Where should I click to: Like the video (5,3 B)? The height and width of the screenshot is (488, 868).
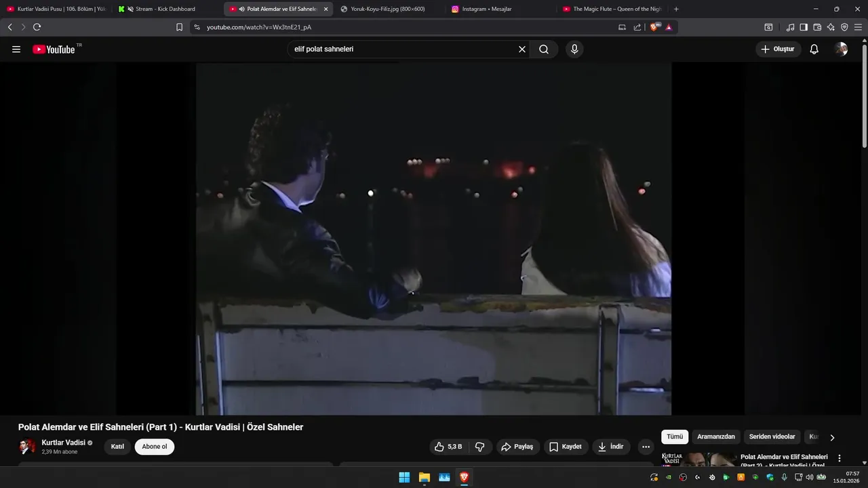click(x=449, y=447)
